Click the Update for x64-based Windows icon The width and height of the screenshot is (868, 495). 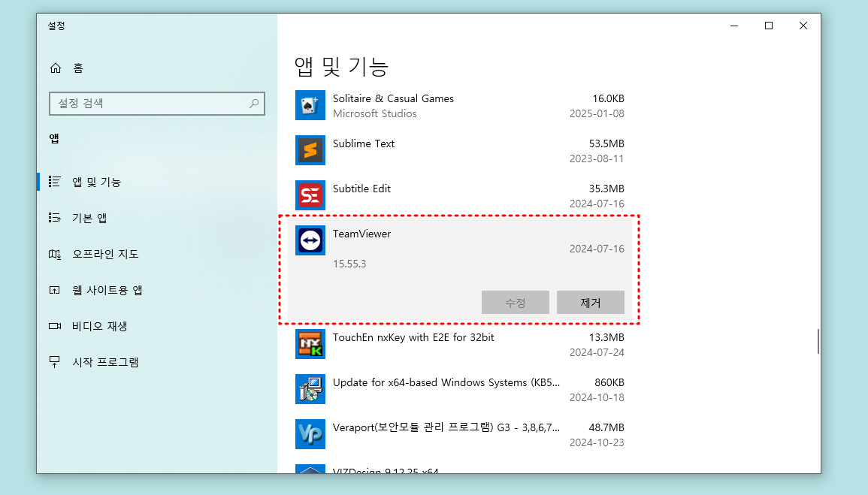pyautogui.click(x=310, y=389)
